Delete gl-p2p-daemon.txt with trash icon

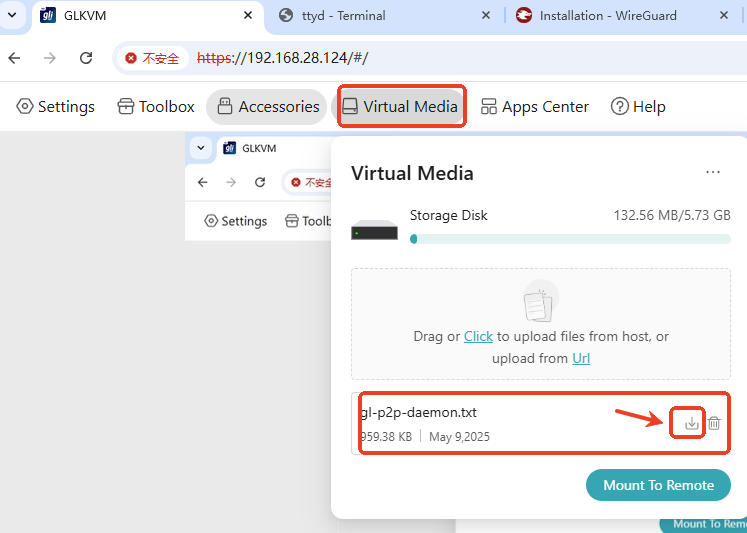pyautogui.click(x=714, y=423)
